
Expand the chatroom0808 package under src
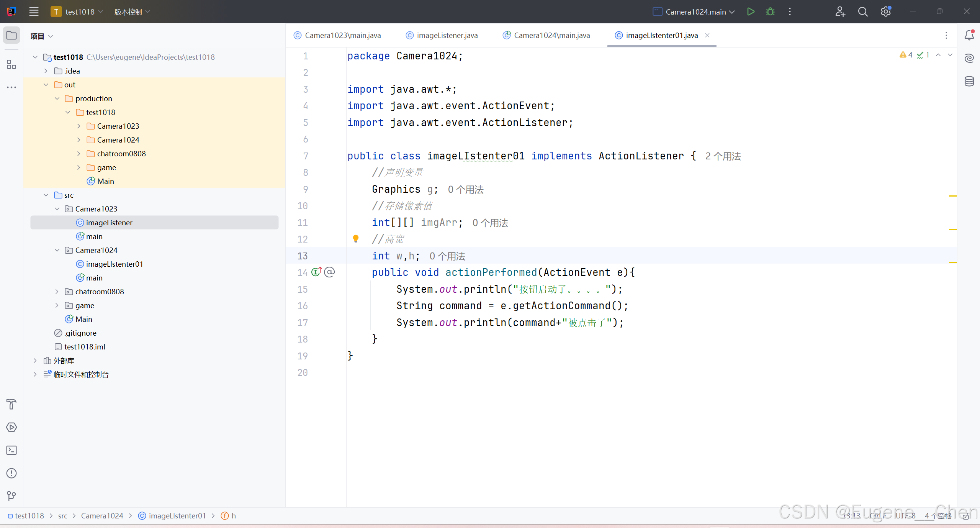(x=57, y=292)
